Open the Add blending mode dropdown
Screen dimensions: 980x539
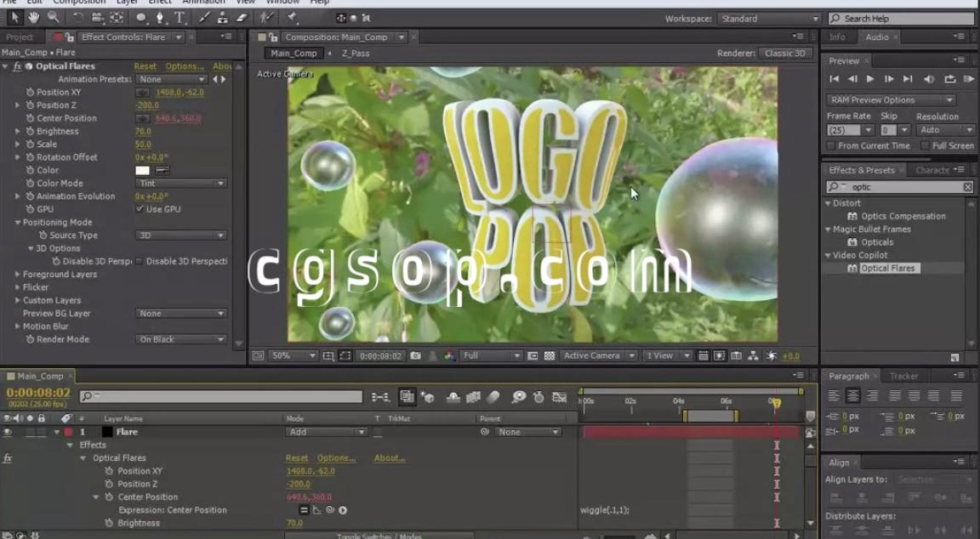[x=326, y=432]
